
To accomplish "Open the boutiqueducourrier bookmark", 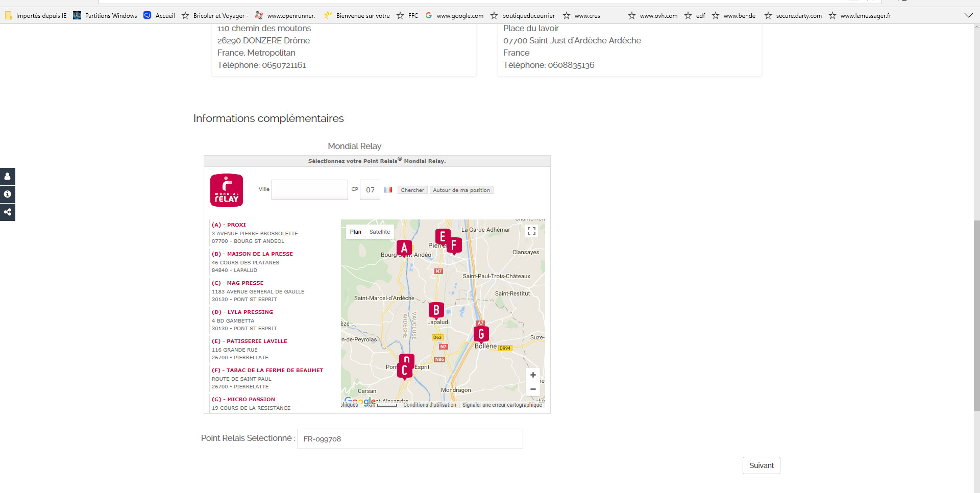I will click(x=523, y=16).
